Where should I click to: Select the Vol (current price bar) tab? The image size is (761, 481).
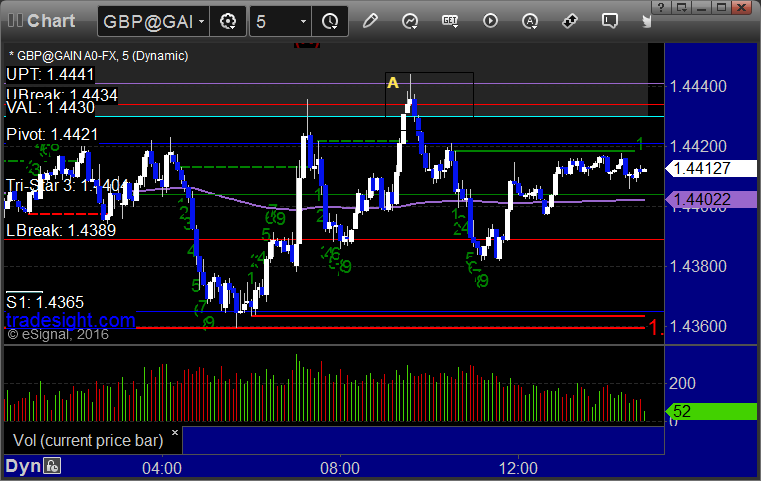[x=88, y=440]
